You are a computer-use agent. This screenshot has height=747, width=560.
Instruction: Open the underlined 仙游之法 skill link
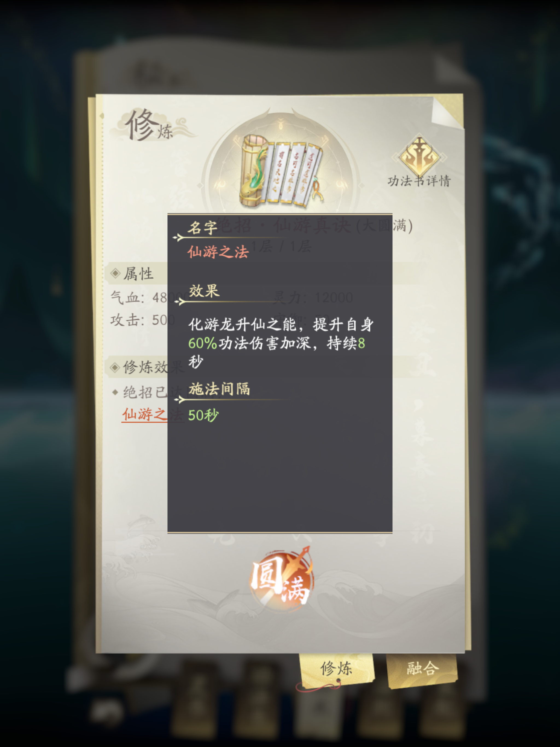145,414
